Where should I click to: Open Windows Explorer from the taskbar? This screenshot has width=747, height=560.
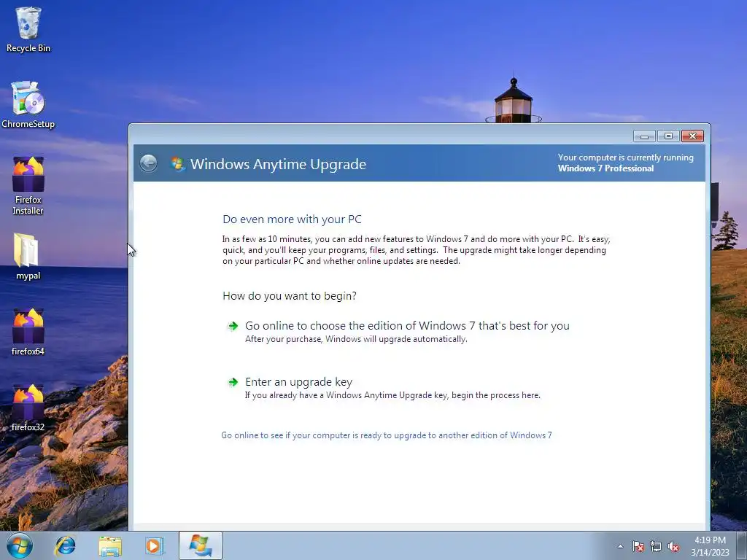[x=110, y=545]
